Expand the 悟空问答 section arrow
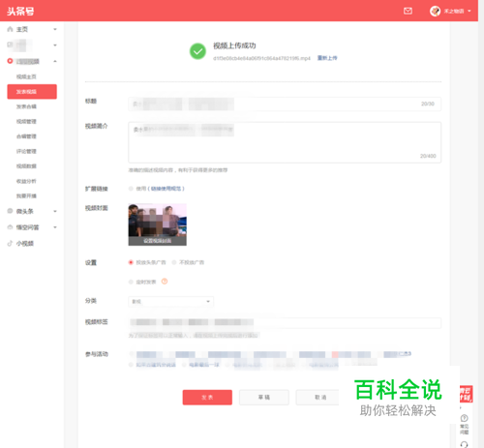This screenshot has width=484, height=448. click(x=55, y=227)
